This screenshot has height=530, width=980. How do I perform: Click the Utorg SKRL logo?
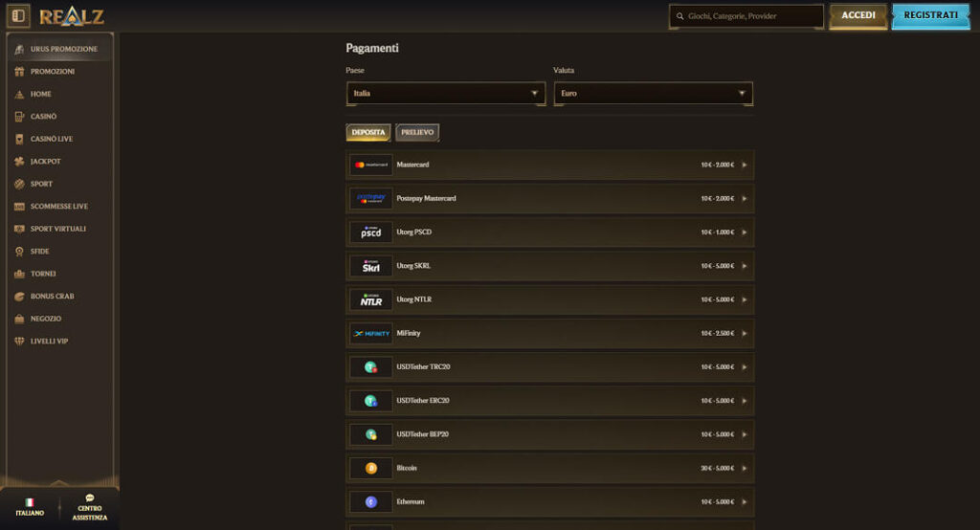(x=371, y=266)
